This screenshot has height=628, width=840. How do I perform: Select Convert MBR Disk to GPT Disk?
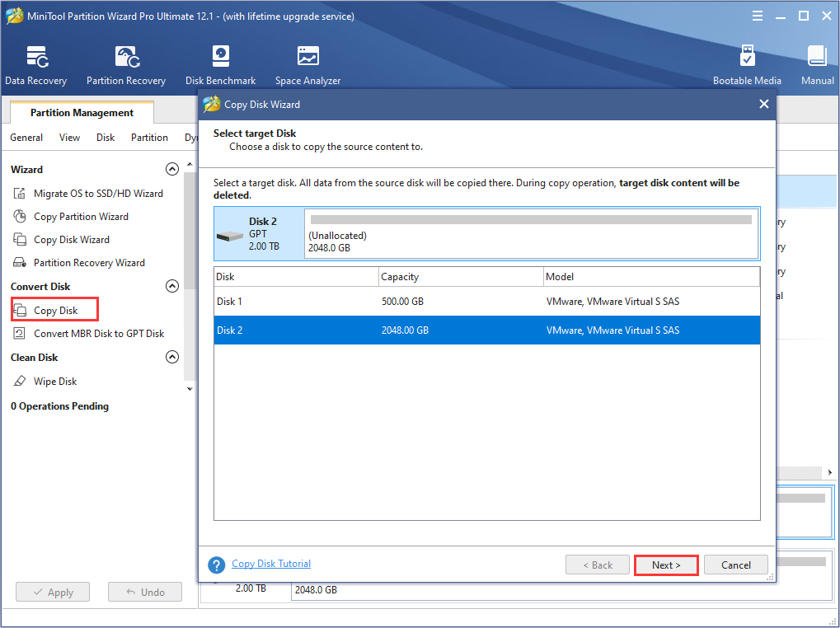click(x=88, y=333)
